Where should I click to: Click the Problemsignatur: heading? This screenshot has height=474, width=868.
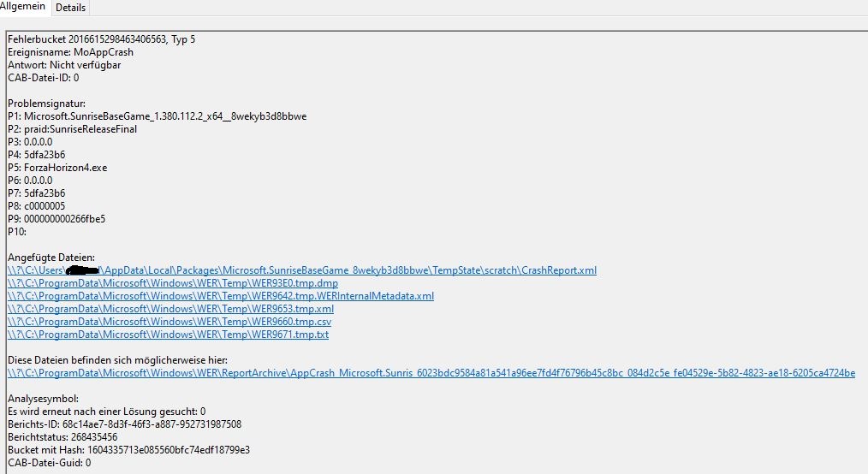[46, 104]
